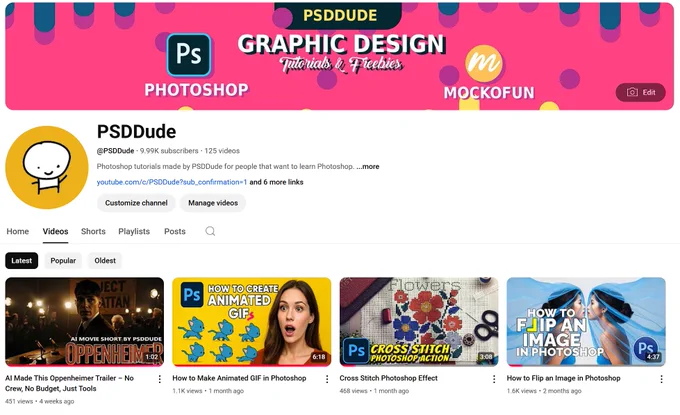Show the 'and 6 more links' list

pyautogui.click(x=276, y=182)
